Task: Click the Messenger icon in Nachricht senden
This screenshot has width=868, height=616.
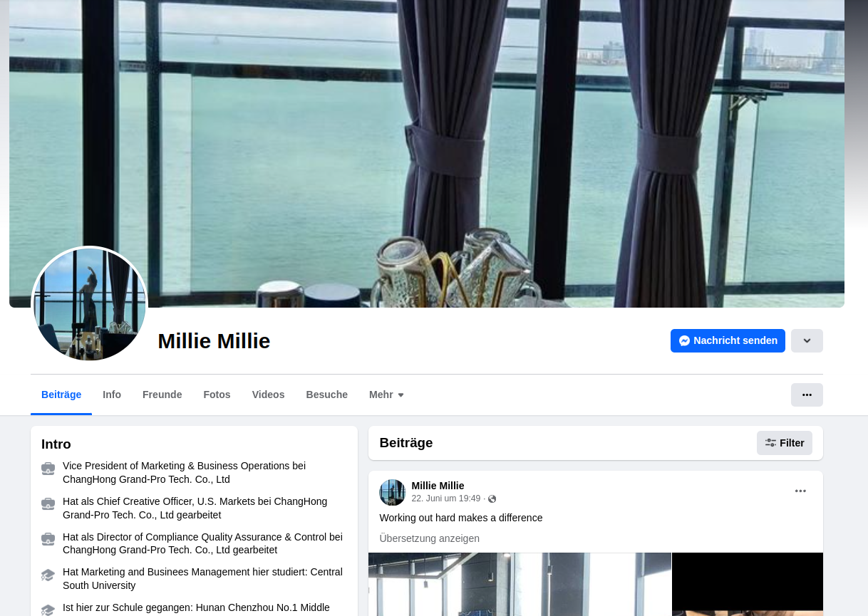Action: click(x=684, y=340)
